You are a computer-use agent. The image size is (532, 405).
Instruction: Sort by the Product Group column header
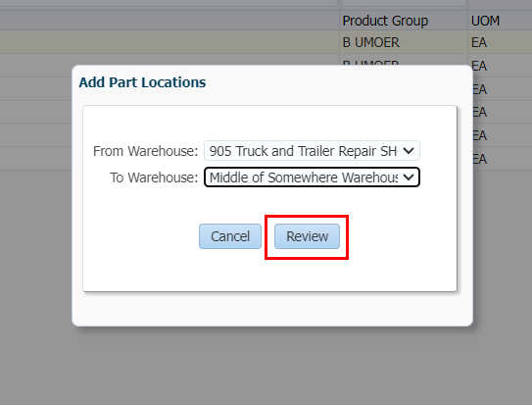[385, 21]
